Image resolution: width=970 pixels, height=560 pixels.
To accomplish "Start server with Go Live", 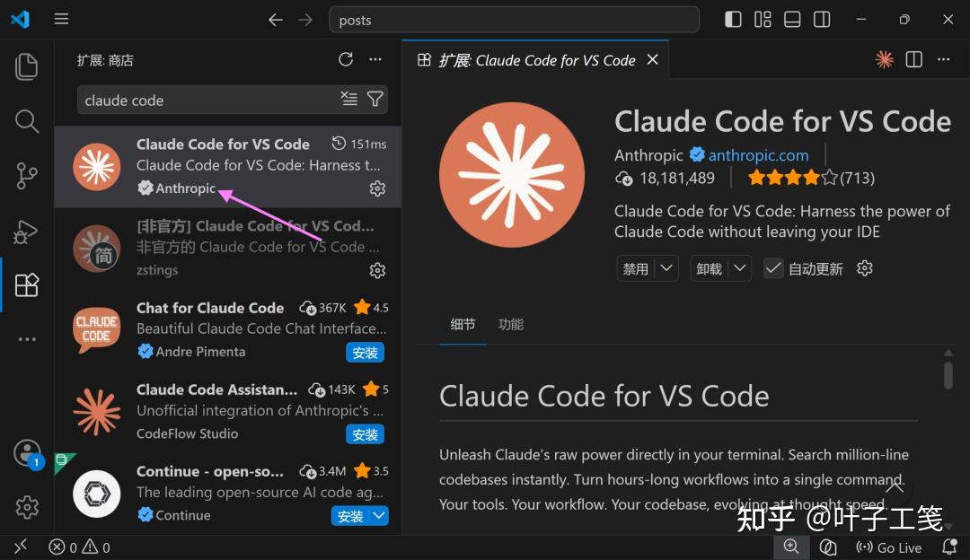I will click(x=888, y=547).
